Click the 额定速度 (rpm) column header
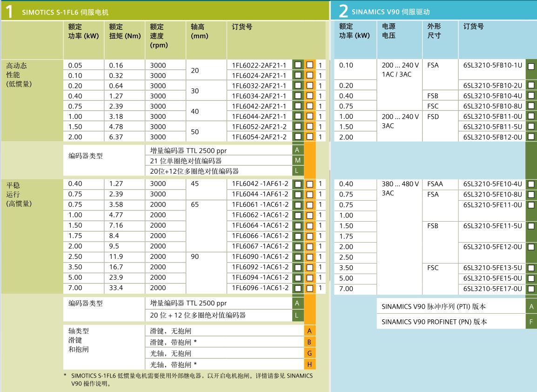 (x=159, y=36)
